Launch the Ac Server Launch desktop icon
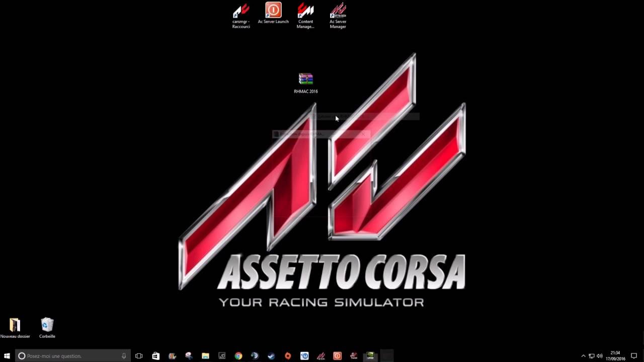Image resolution: width=644 pixels, height=362 pixels. tap(273, 14)
